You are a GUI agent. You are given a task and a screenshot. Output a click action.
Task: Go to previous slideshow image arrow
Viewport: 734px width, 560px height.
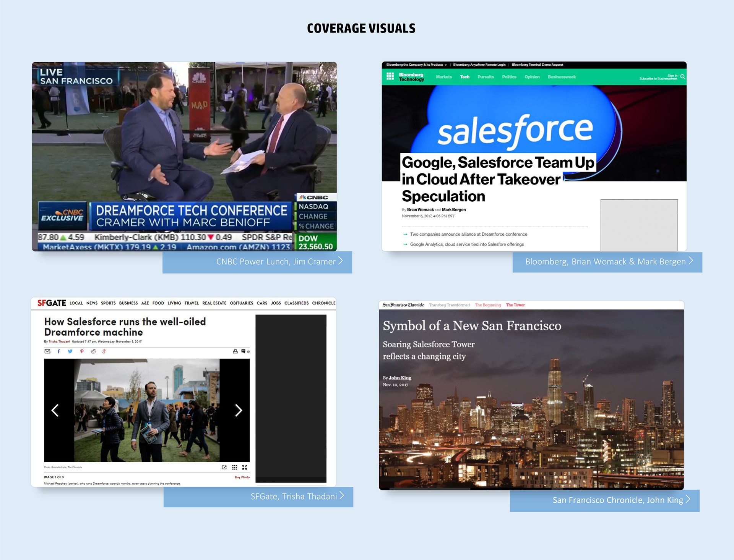click(55, 410)
